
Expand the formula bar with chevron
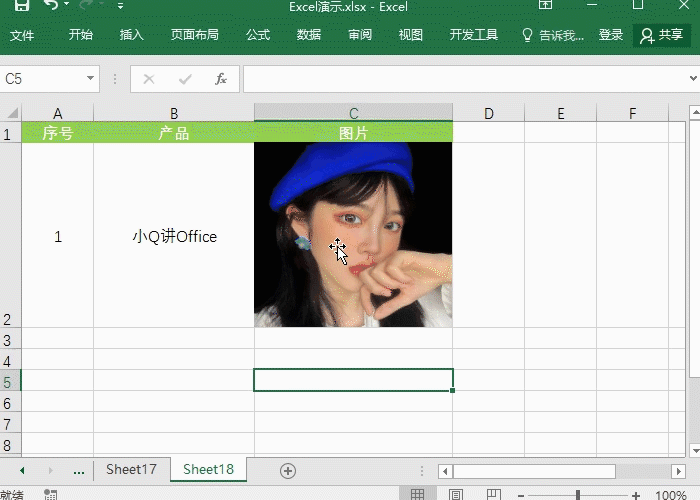(691, 79)
